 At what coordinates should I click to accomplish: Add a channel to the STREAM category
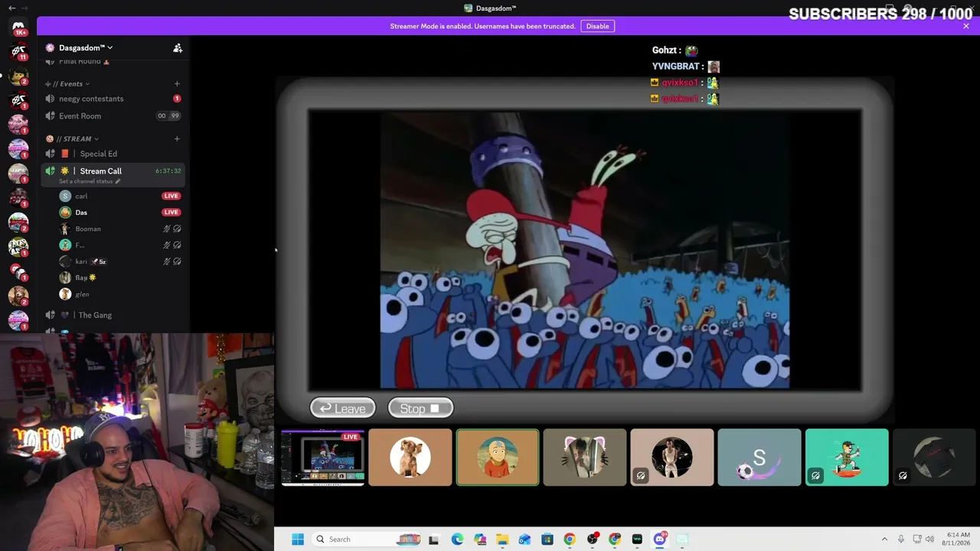(177, 139)
